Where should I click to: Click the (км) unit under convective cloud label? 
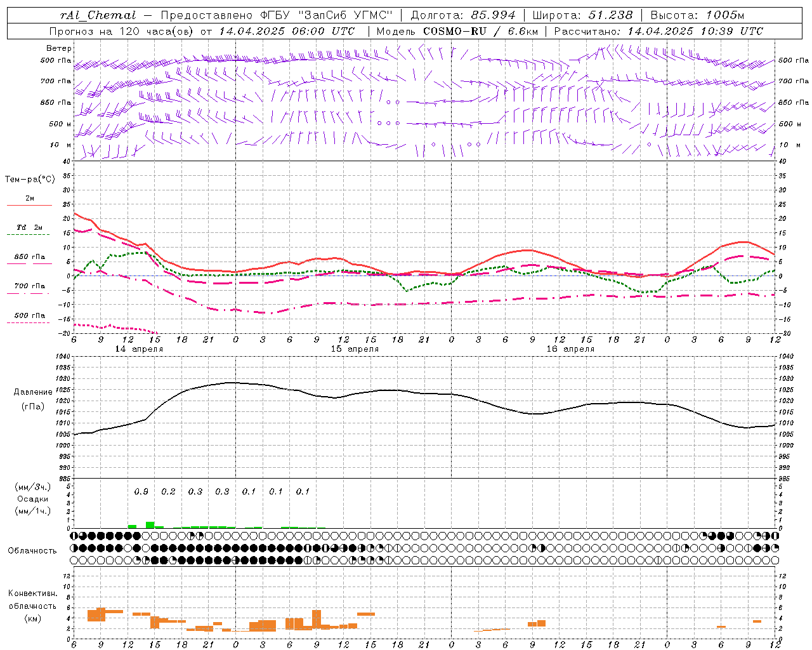pyautogui.click(x=32, y=618)
